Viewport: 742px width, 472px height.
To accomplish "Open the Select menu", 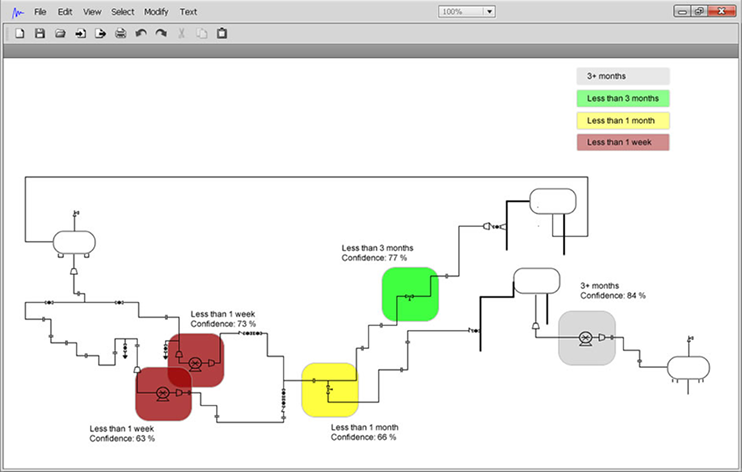I will [x=123, y=12].
